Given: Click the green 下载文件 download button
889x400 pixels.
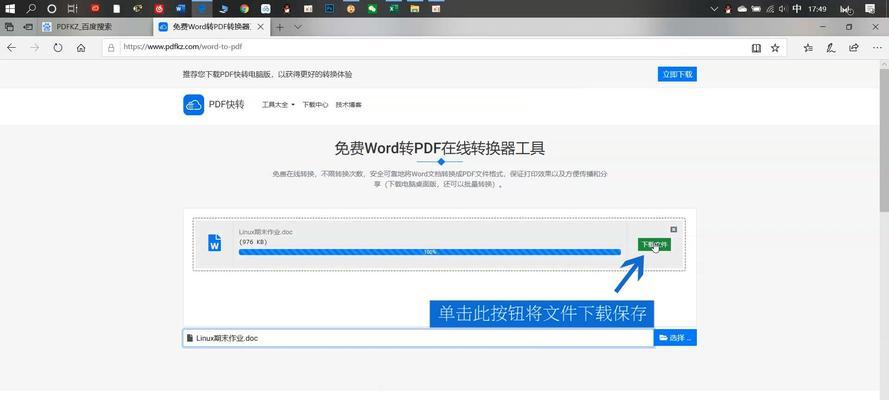Looking at the screenshot, I should coord(654,244).
